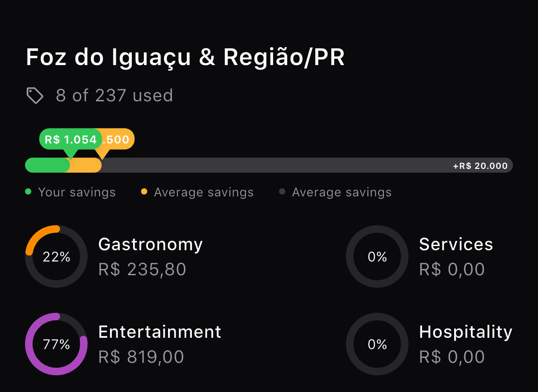
Task: Select the Hospitality 0% progress ring
Action: click(377, 344)
